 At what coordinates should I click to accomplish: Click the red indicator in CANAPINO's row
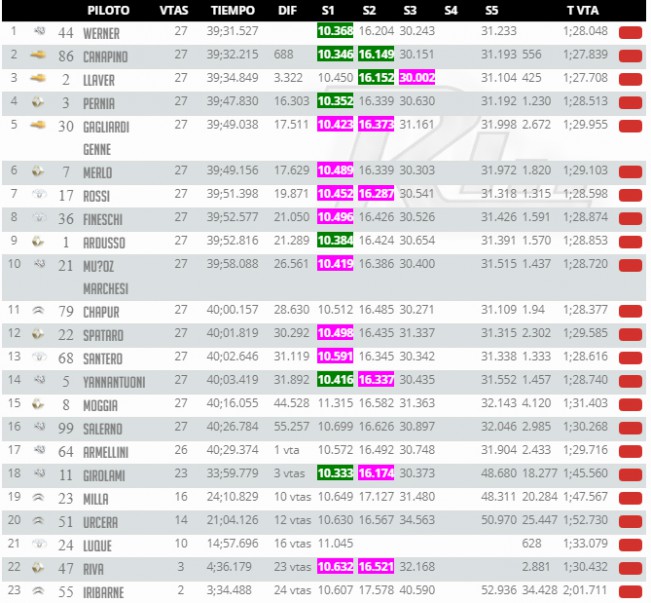pos(630,56)
